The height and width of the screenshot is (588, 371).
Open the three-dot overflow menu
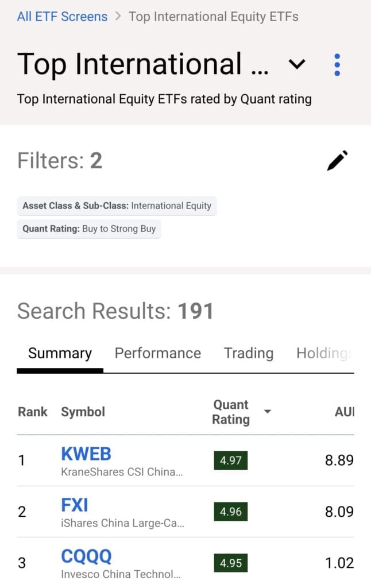337,64
